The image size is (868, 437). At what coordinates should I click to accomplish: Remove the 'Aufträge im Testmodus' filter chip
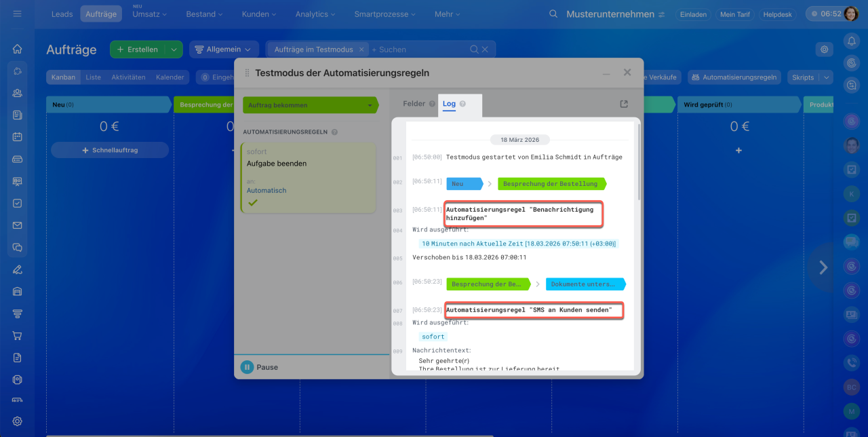coord(361,50)
